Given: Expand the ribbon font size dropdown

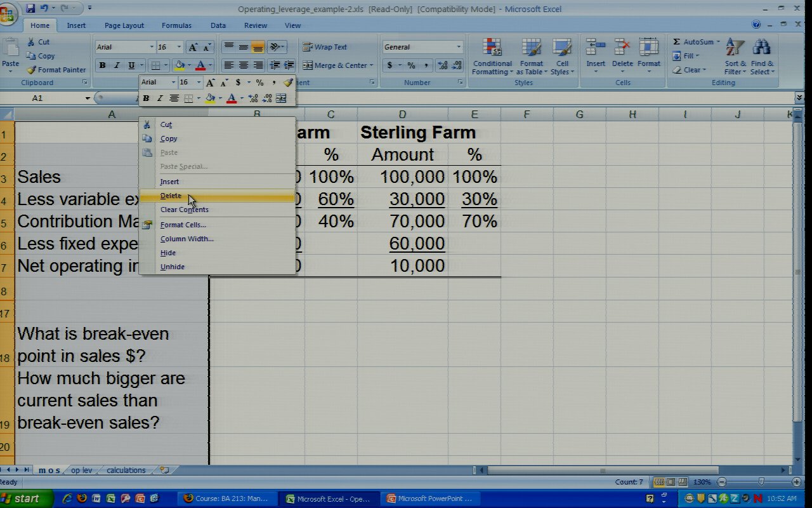Looking at the screenshot, I should [179, 47].
